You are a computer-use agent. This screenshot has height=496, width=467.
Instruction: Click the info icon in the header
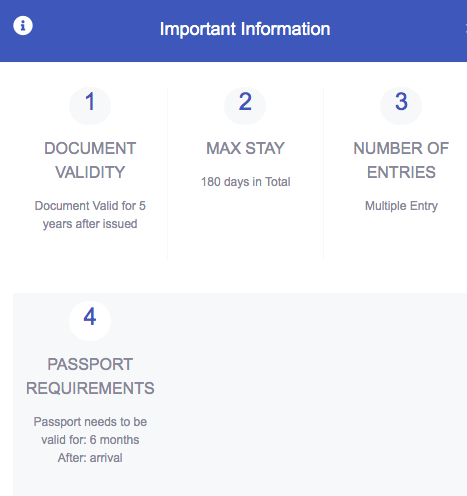pos(23,25)
